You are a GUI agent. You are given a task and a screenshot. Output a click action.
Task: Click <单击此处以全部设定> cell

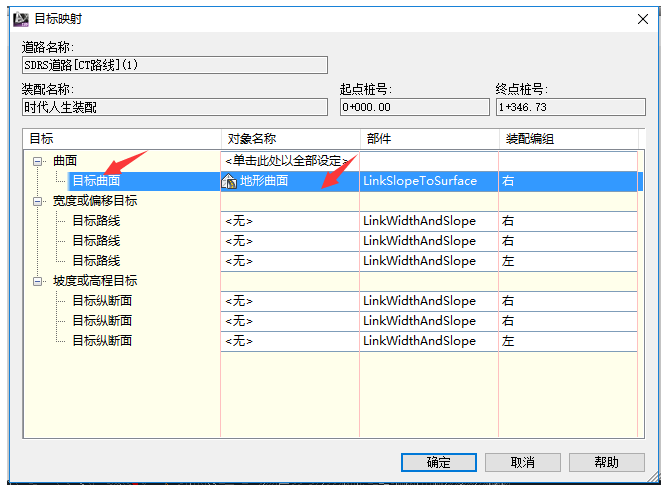290,161
